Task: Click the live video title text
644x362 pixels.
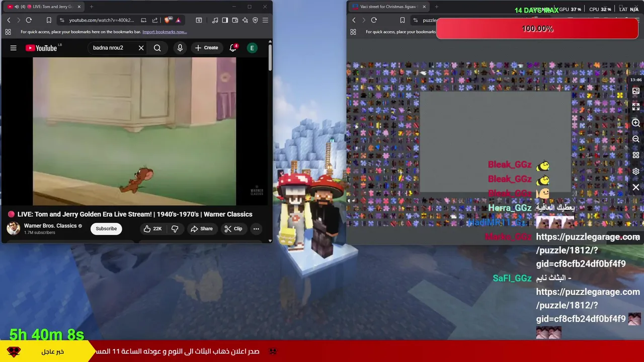Action: click(x=135, y=214)
